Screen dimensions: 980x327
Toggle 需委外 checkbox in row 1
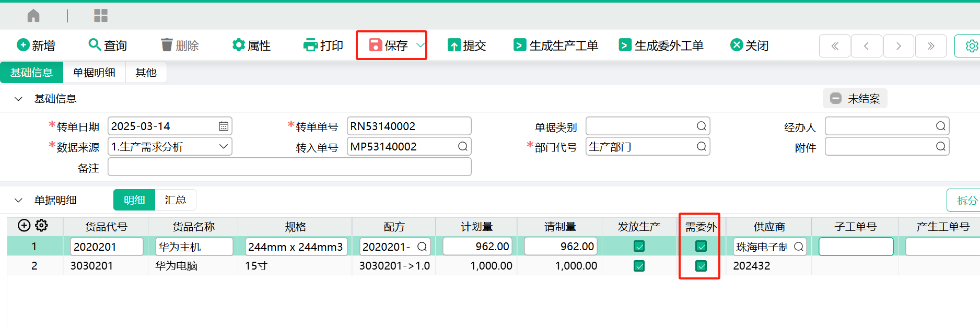pyautogui.click(x=701, y=246)
